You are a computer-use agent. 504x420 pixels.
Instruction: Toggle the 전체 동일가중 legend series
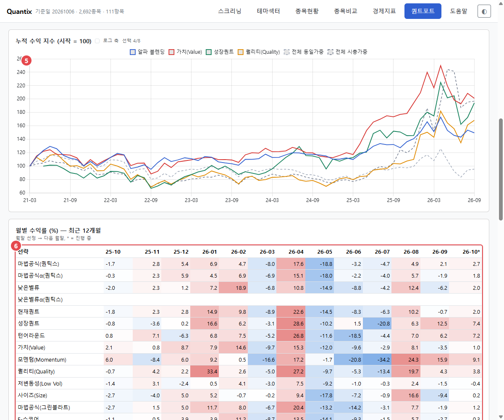pos(304,52)
